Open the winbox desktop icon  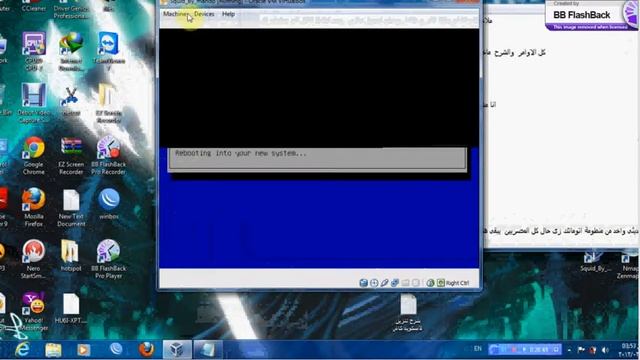coord(109,204)
